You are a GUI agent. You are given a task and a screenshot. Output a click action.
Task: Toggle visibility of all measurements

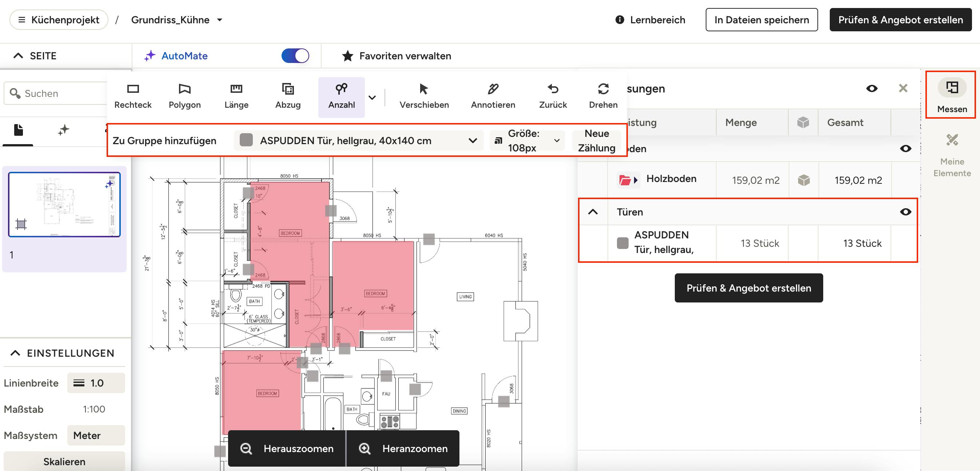pos(872,88)
